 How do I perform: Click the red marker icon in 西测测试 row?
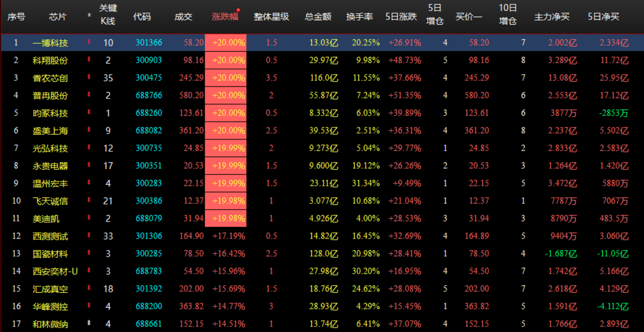coord(89,236)
